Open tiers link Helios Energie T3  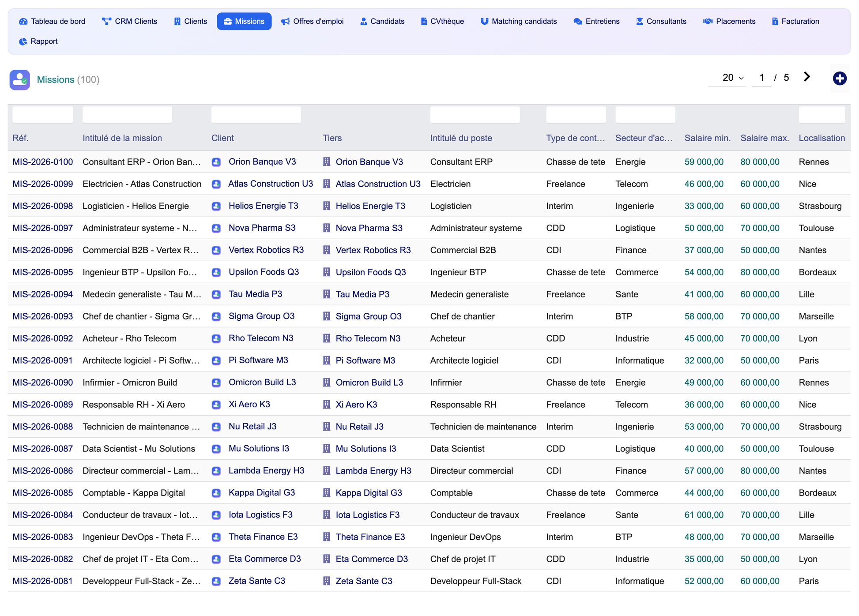click(370, 206)
